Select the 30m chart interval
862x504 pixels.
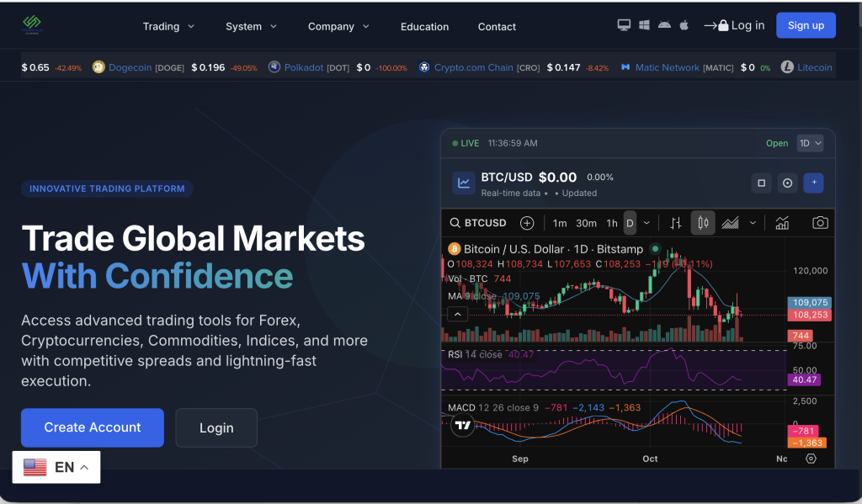[x=586, y=223]
